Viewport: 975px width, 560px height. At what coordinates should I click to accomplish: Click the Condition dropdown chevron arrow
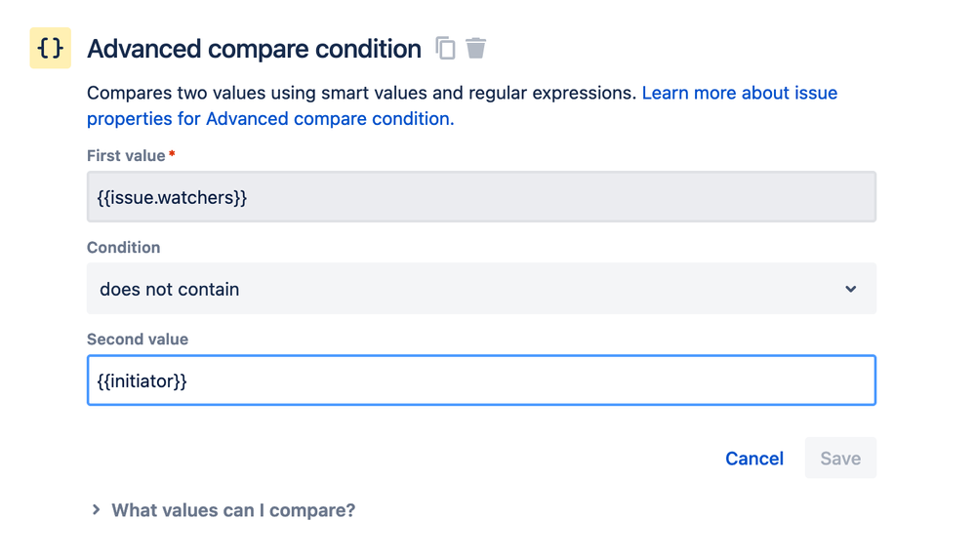851,289
